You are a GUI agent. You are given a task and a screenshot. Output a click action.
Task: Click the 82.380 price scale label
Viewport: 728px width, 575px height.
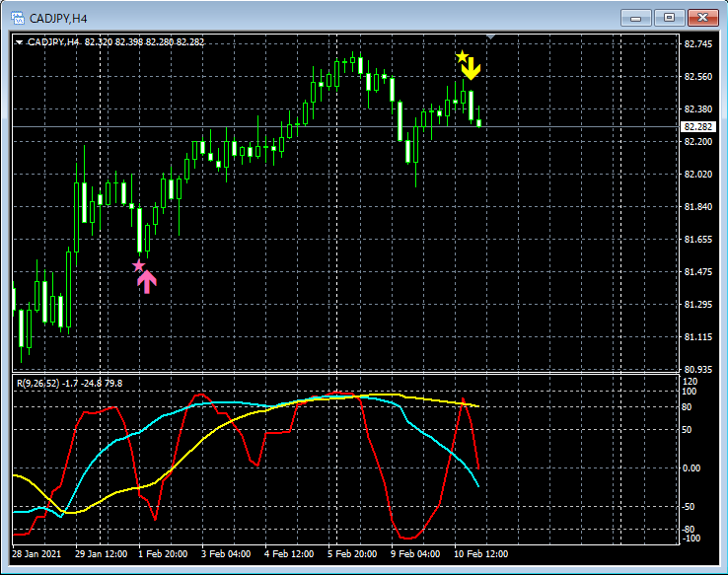697,109
